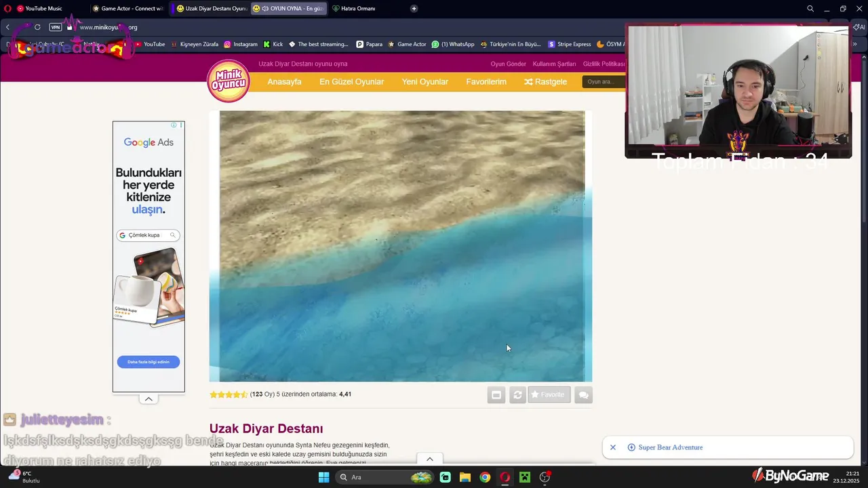
Task: Click the taskbar Ara search box
Action: pyautogui.click(x=385, y=477)
